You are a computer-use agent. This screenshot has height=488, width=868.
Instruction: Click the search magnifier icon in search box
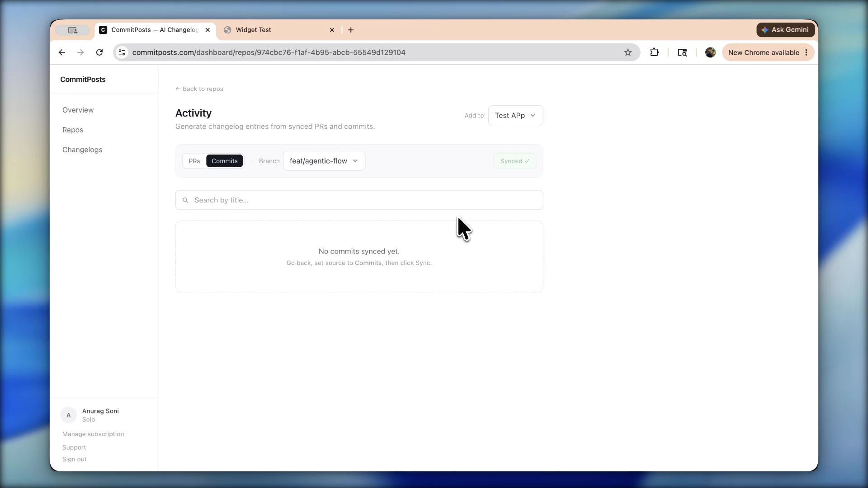tap(185, 200)
